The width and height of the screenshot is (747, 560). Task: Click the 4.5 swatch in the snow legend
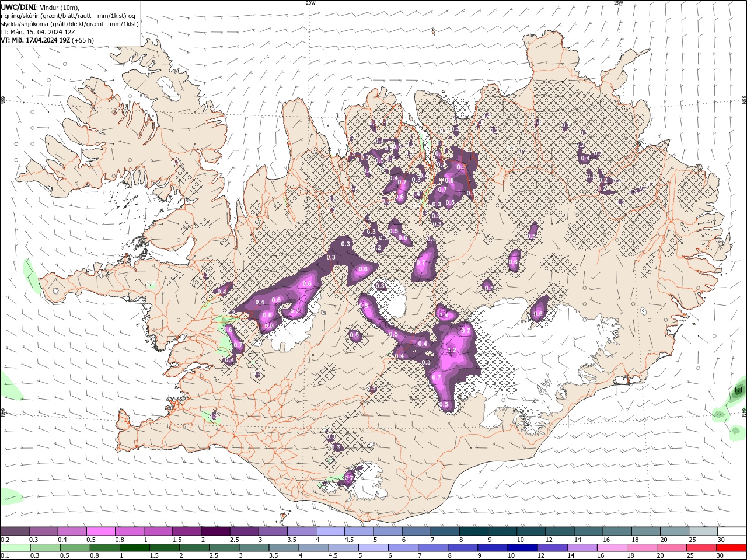click(x=359, y=531)
